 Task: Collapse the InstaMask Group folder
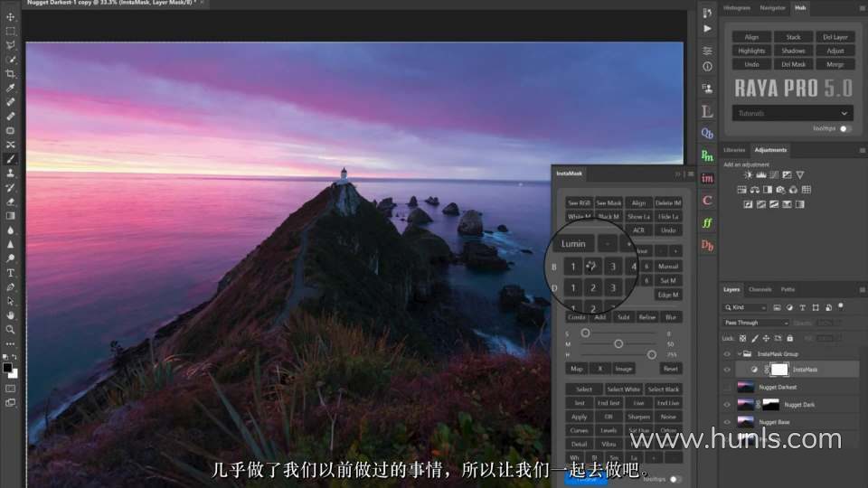point(740,354)
